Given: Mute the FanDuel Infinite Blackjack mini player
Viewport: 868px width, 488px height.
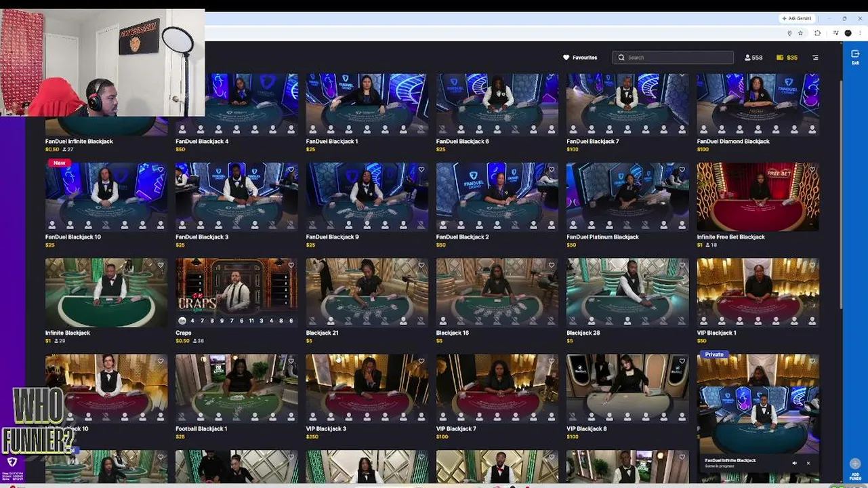Looking at the screenshot, I should [795, 464].
